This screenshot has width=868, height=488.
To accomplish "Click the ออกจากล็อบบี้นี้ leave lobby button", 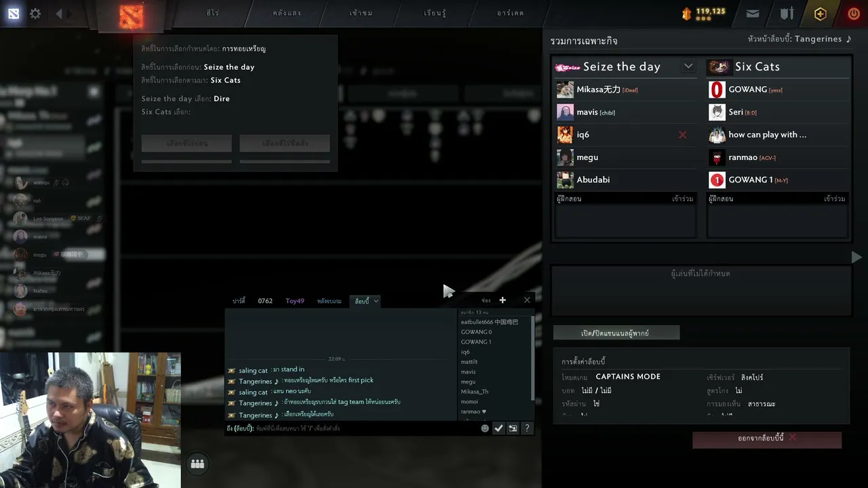I will (767, 439).
